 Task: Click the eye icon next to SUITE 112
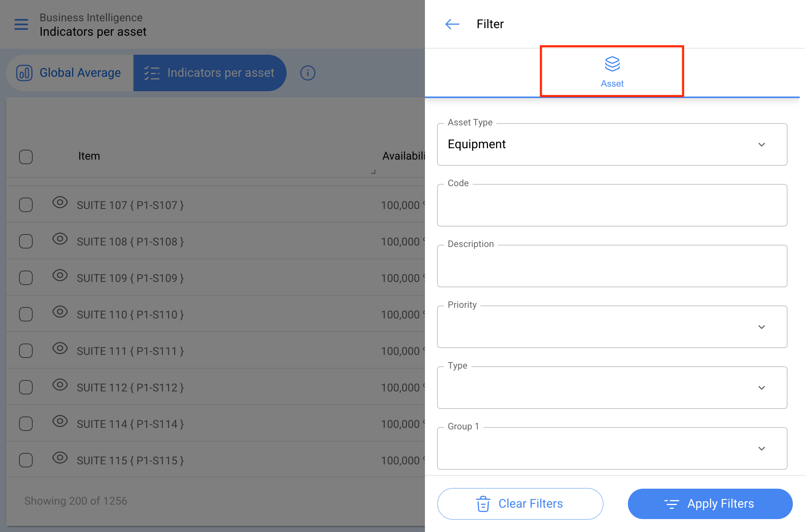pos(60,385)
